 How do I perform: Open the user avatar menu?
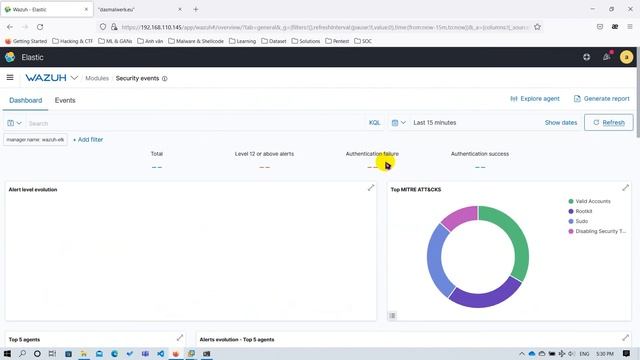click(626, 57)
